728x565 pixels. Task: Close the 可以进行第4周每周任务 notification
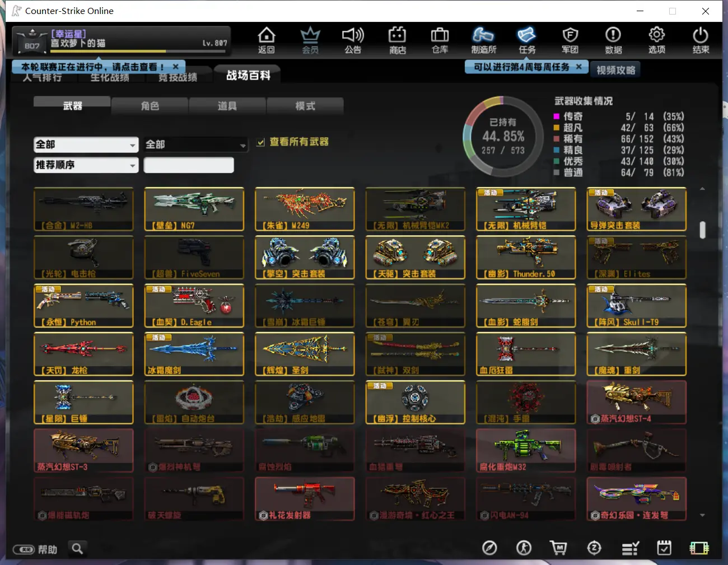[x=579, y=67]
